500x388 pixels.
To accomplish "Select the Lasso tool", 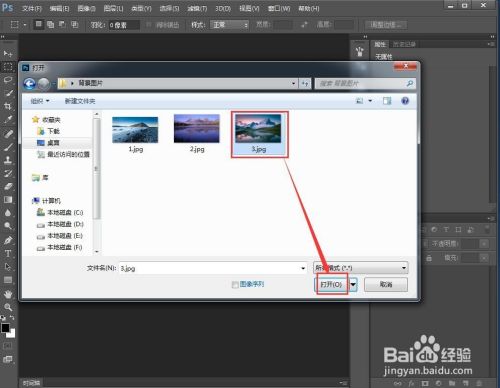I will [8, 80].
